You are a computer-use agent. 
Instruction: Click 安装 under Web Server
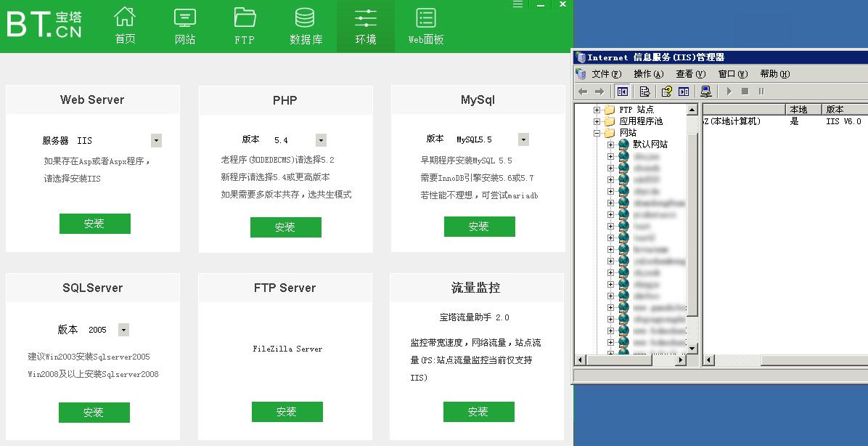point(94,224)
